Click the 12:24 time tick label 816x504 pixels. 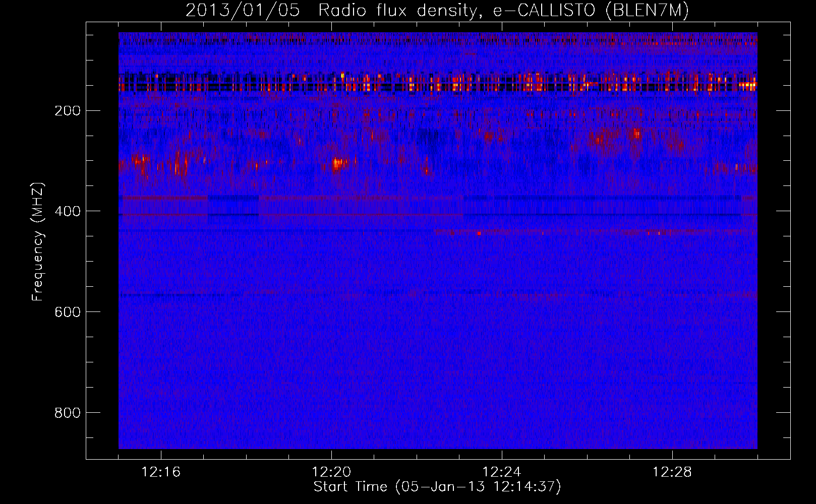click(502, 472)
